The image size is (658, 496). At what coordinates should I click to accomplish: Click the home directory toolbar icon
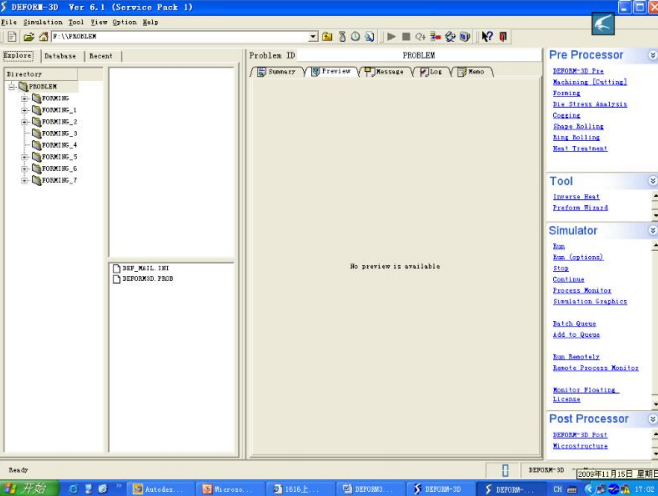pos(43,37)
